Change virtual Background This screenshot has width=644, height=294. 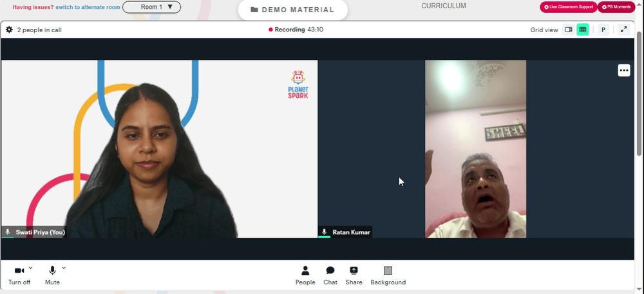click(x=388, y=275)
